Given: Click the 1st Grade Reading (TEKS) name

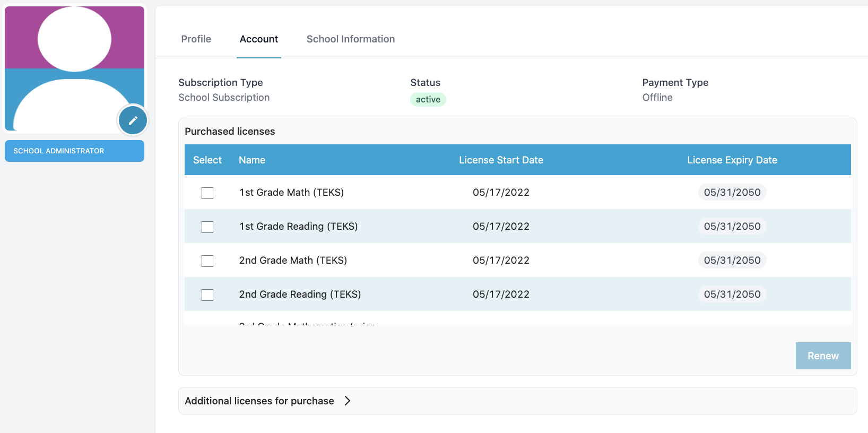Looking at the screenshot, I should pos(298,227).
